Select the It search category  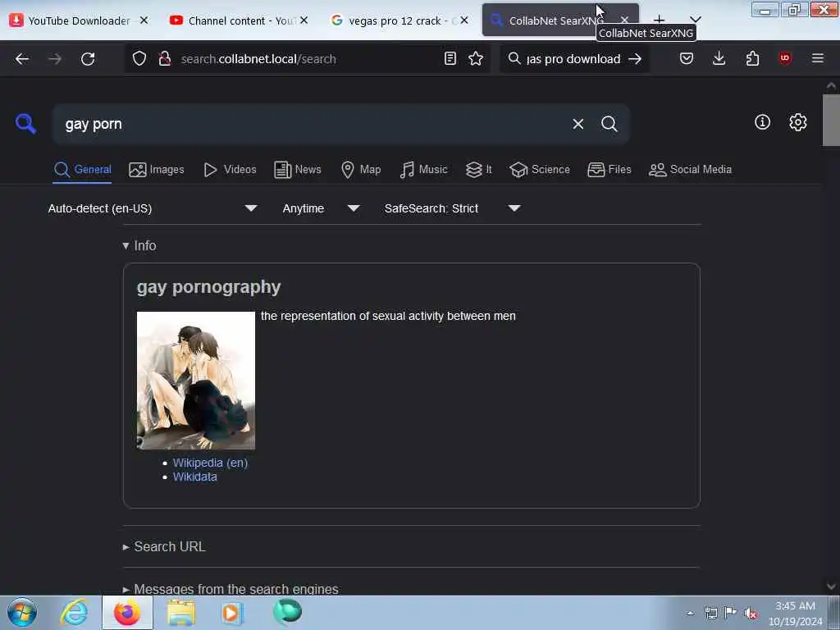[479, 170]
